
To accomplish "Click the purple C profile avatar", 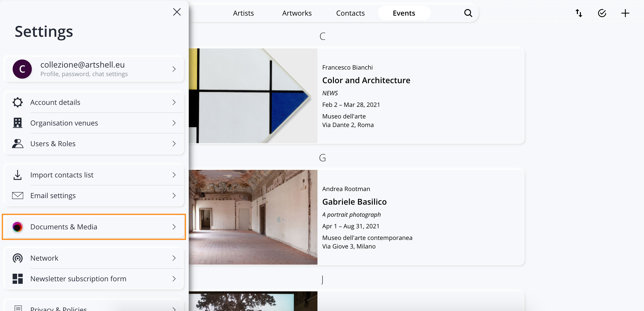I will coord(22,69).
